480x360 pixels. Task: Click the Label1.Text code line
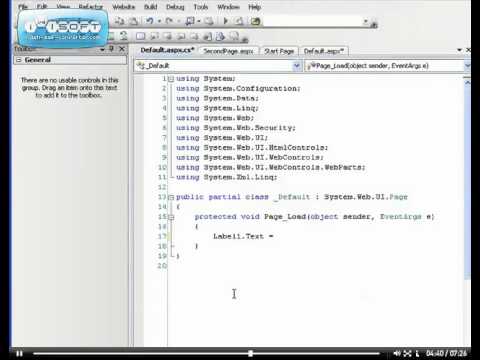tap(243, 236)
